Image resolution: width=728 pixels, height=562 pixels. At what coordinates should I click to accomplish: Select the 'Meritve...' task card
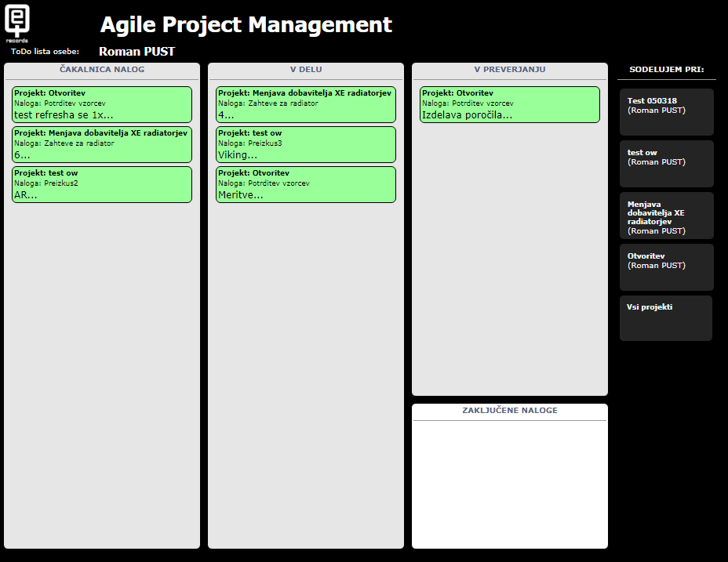pos(306,184)
